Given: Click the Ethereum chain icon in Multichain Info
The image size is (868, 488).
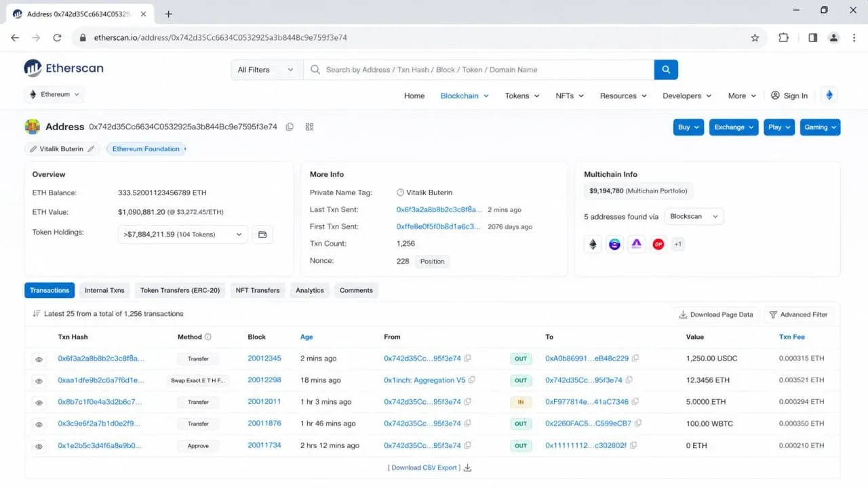Looking at the screenshot, I should click(x=593, y=244).
